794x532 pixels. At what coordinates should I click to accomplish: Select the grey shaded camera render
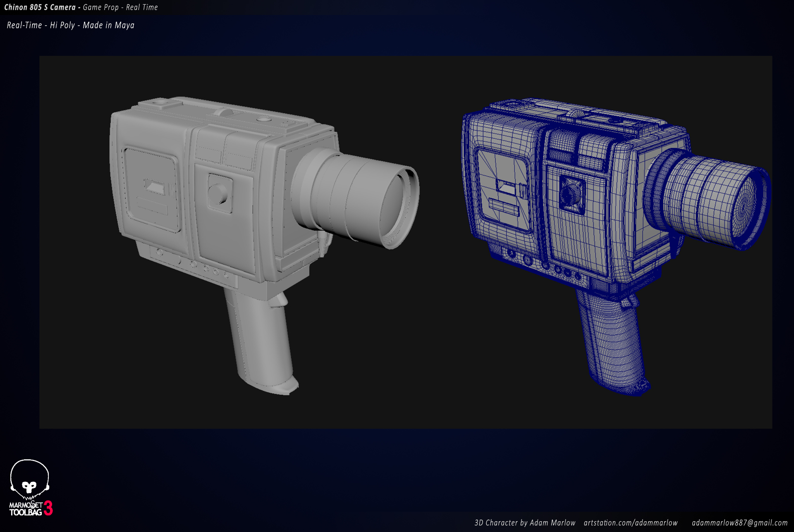(x=265, y=246)
